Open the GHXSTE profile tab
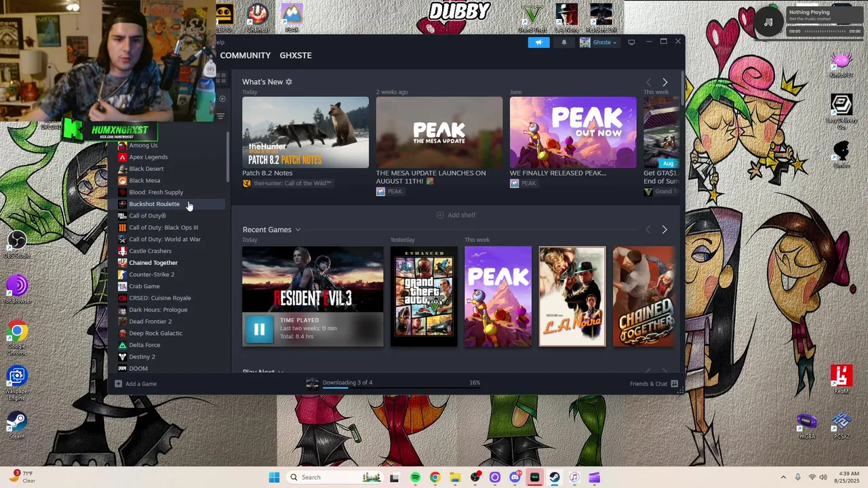The image size is (868, 488). point(296,55)
